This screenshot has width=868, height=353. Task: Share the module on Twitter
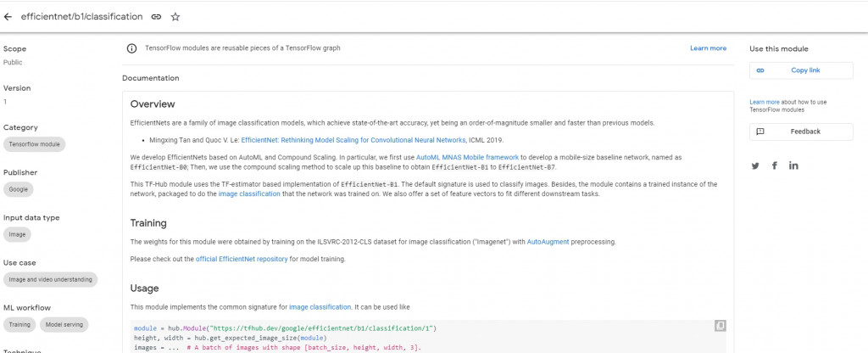pyautogui.click(x=755, y=165)
